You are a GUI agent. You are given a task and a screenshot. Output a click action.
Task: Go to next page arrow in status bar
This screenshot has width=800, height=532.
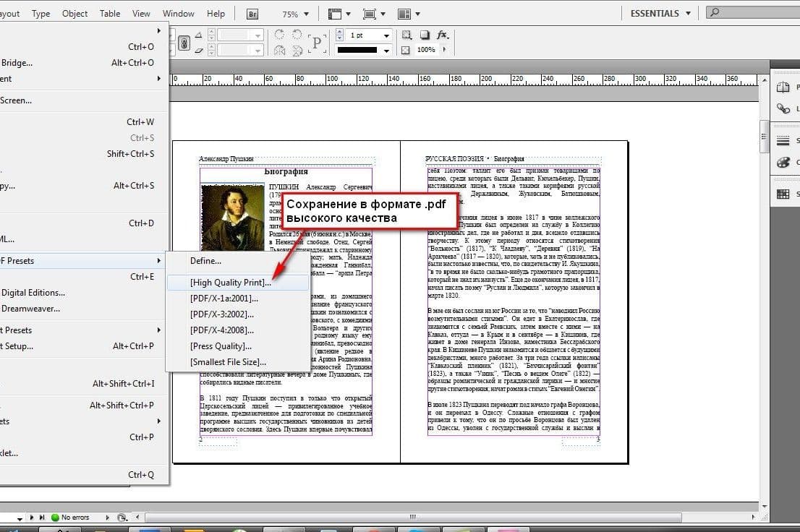click(x=32, y=518)
